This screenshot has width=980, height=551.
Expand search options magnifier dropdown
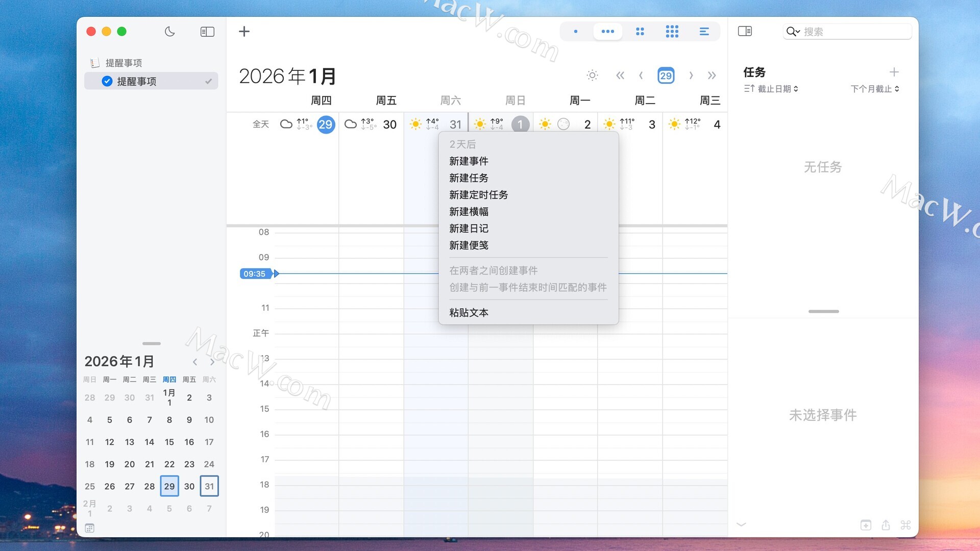(793, 32)
